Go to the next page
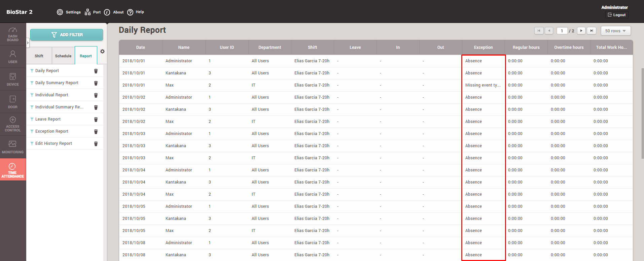 point(581,31)
